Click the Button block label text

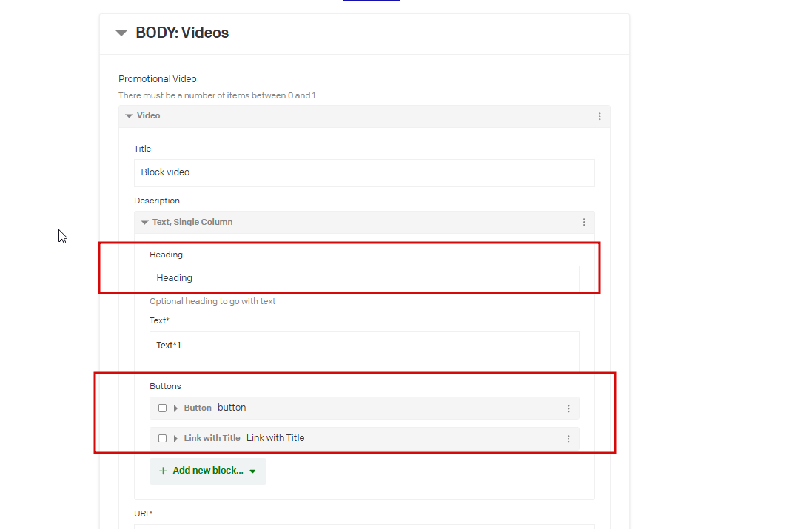click(x=198, y=408)
